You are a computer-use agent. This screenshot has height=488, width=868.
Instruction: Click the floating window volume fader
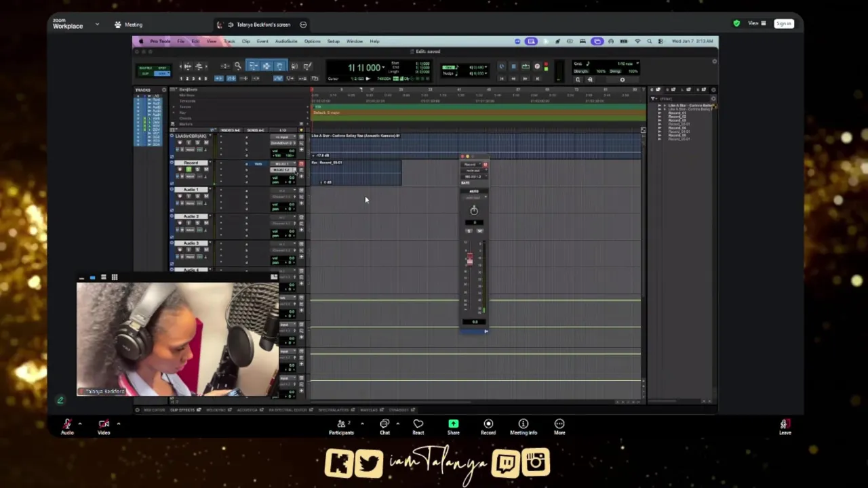[469, 260]
